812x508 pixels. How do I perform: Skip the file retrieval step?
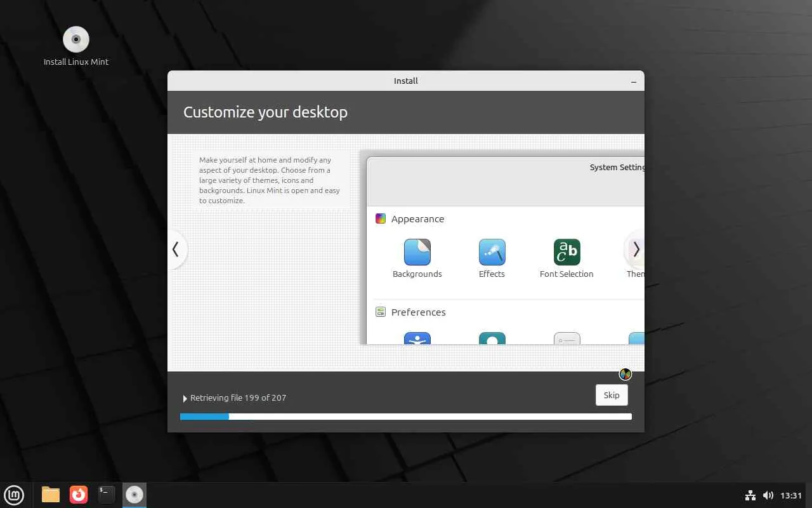click(612, 395)
